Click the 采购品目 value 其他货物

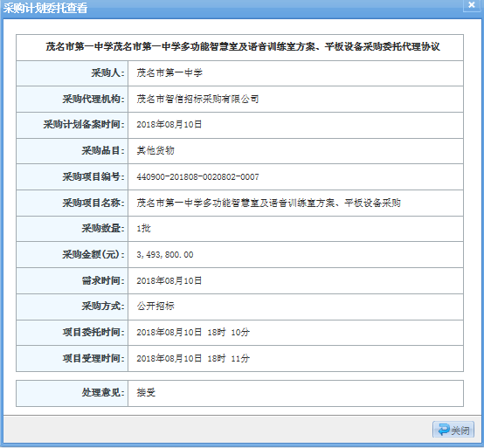(x=156, y=150)
